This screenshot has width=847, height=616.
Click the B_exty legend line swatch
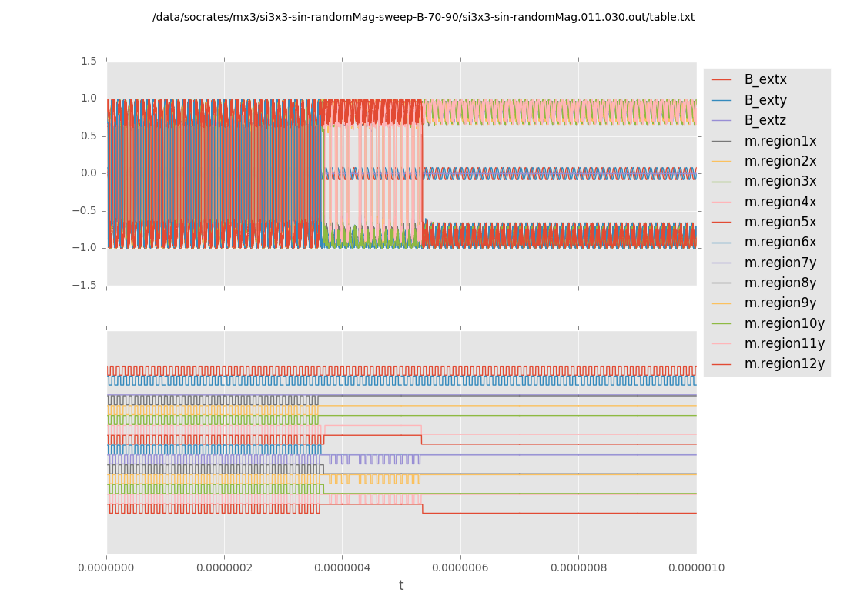pos(721,100)
